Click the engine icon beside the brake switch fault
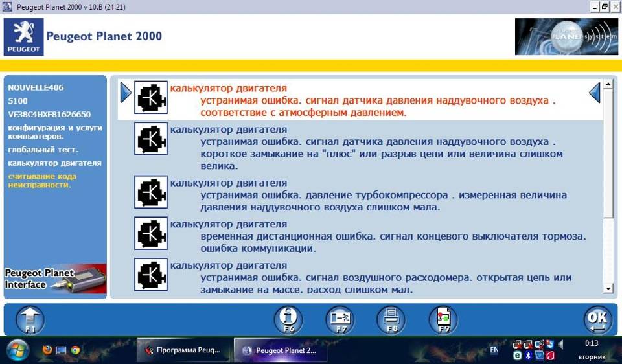Viewport: 622px width, 364px height. pos(151,233)
